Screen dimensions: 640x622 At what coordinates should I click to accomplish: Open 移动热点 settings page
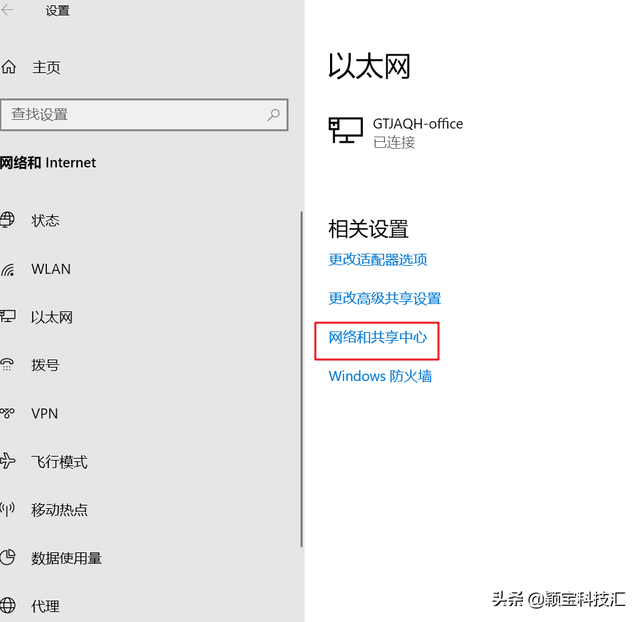point(60,510)
